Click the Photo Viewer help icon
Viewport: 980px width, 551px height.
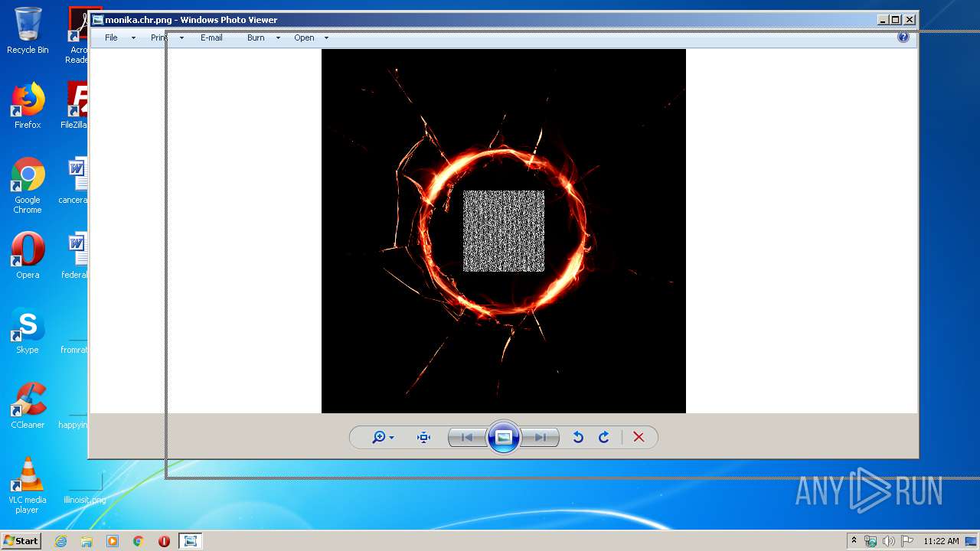903,37
